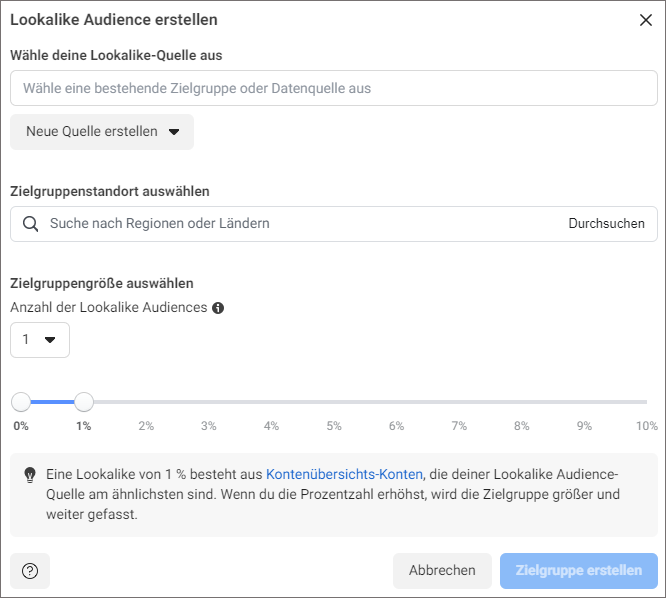Click Durchsuchen to browse locations
This screenshot has height=598, width=666.
[x=607, y=224]
